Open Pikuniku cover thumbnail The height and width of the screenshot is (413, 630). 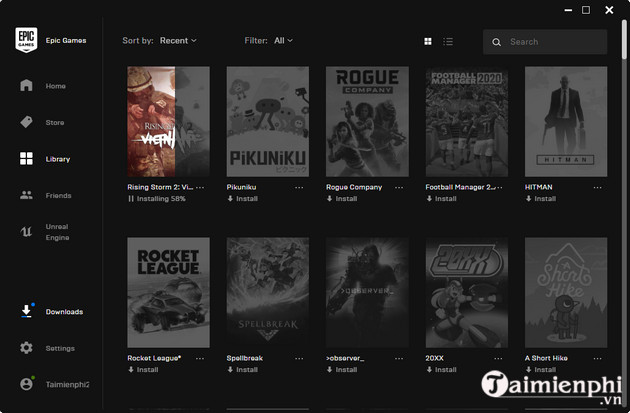click(x=268, y=122)
